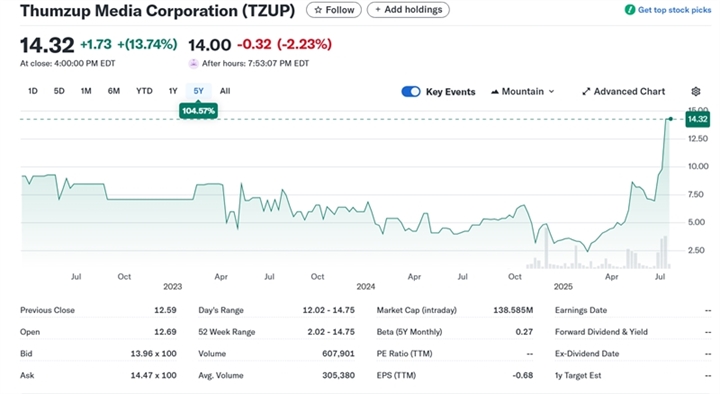Open chart settings gear icon
This screenshot has height=394, width=720.
tap(696, 91)
